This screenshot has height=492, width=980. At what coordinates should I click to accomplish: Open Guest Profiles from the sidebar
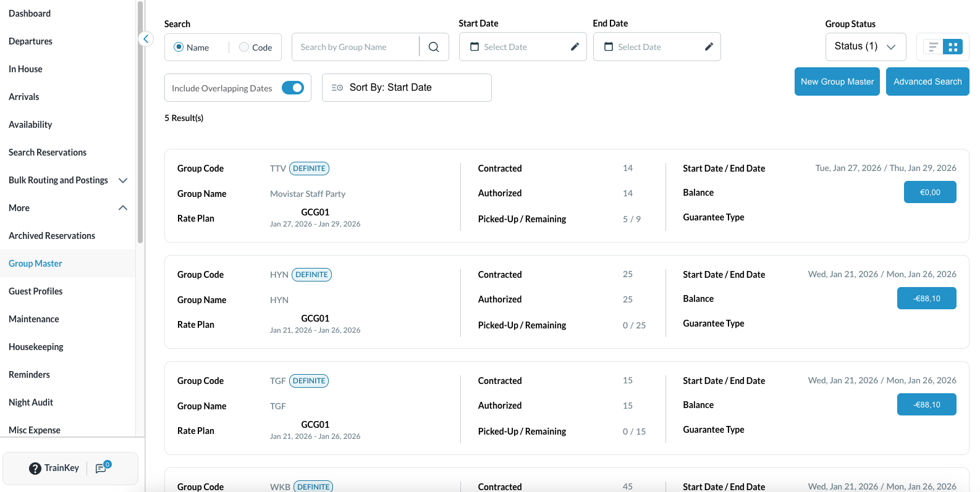point(36,291)
